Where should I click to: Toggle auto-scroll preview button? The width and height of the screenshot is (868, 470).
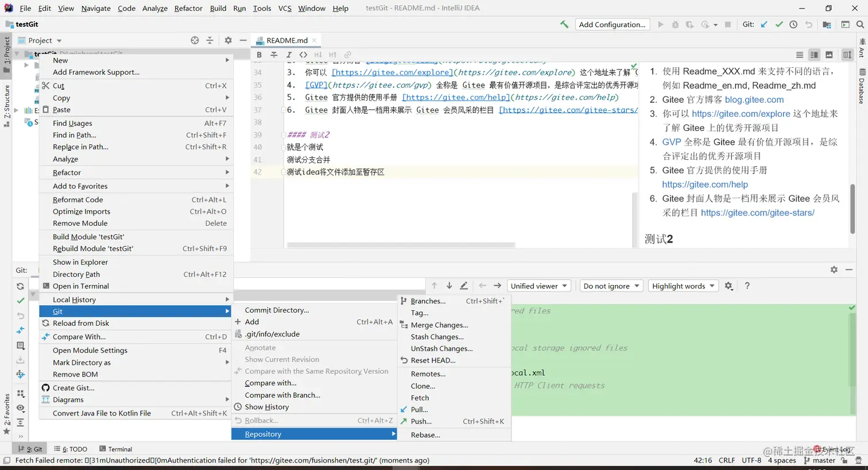[x=847, y=55]
